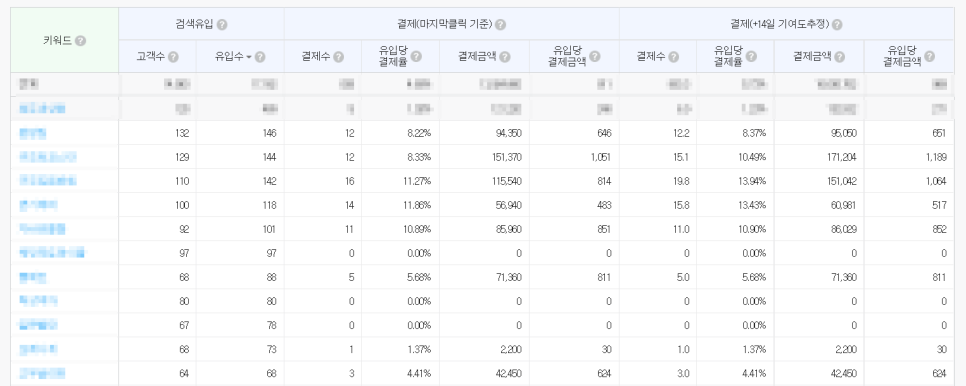Viewport: 966px width, 386px height.
Task: Select the 12.2 estimated payments cell
Action: (658, 133)
